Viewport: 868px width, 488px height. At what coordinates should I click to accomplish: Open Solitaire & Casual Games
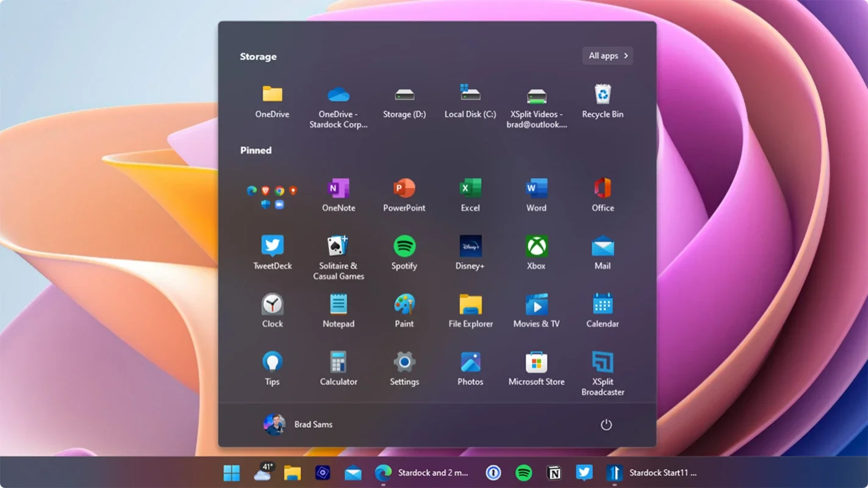tap(339, 258)
